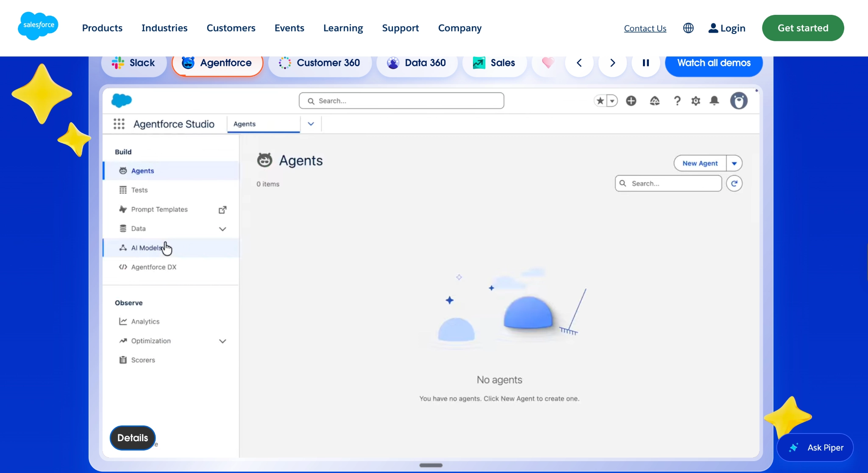Select the Slack demo chip
The width and height of the screenshot is (868, 473).
[134, 63]
